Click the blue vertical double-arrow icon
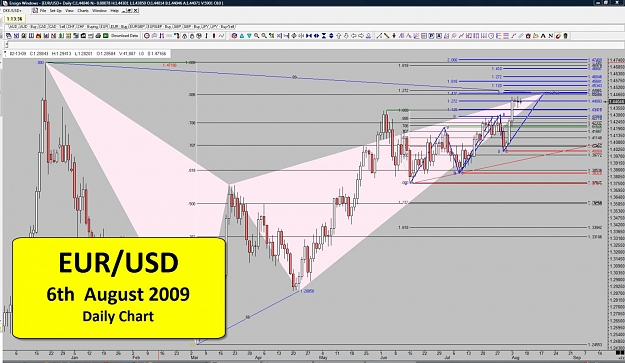 point(331,36)
